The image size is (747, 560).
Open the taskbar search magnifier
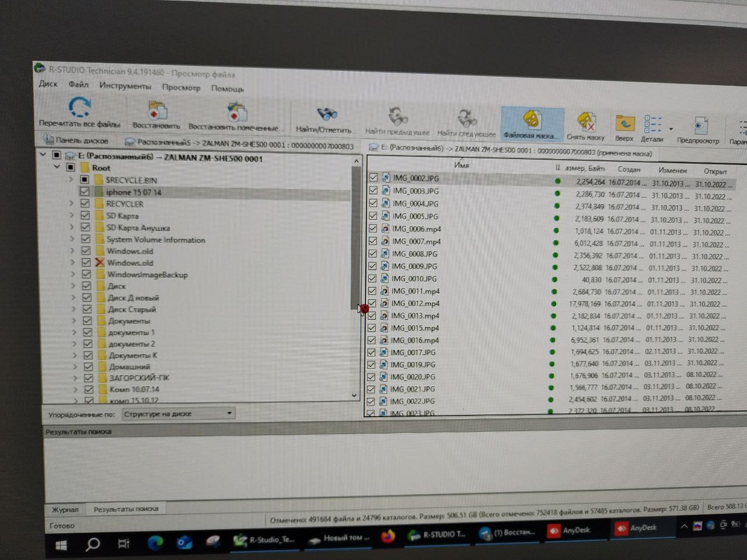pyautogui.click(x=92, y=545)
